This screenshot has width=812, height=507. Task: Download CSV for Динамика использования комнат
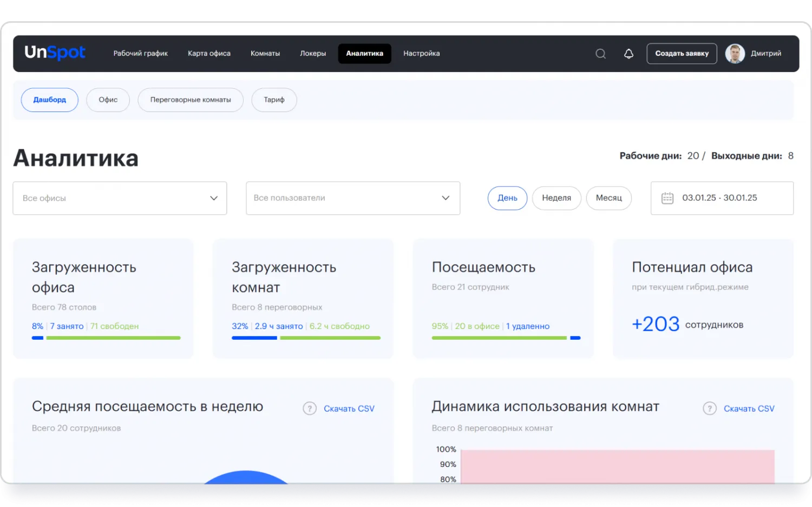click(749, 409)
